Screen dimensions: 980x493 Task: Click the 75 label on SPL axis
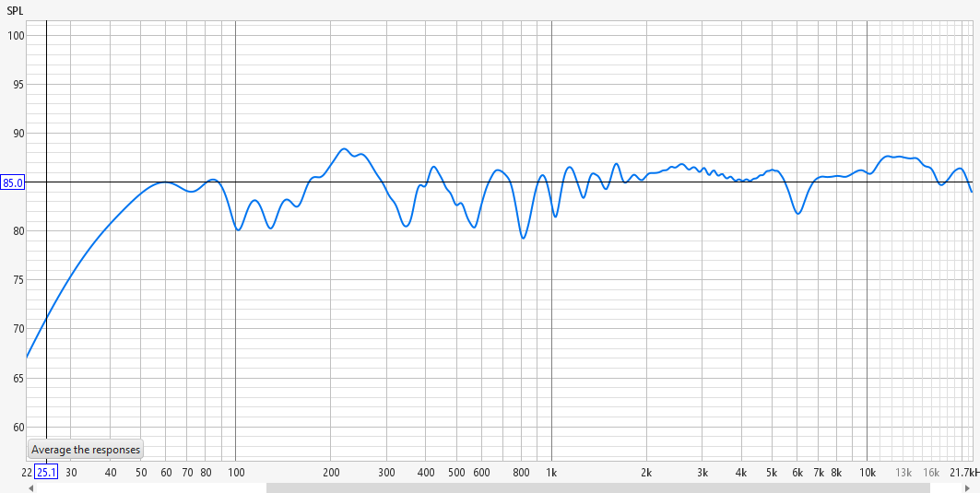pyautogui.click(x=18, y=280)
